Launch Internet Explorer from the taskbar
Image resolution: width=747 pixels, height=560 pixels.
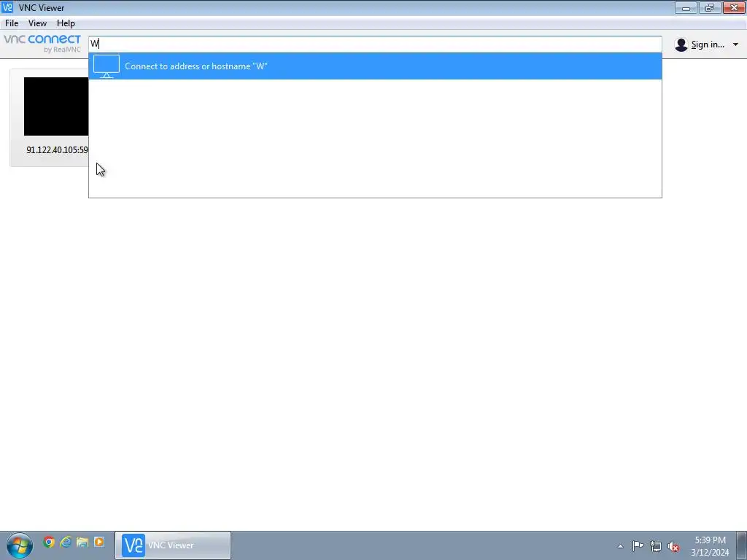click(66, 542)
